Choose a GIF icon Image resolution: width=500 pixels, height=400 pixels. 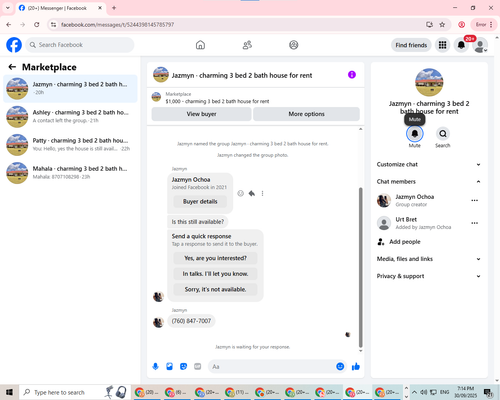(x=198, y=367)
